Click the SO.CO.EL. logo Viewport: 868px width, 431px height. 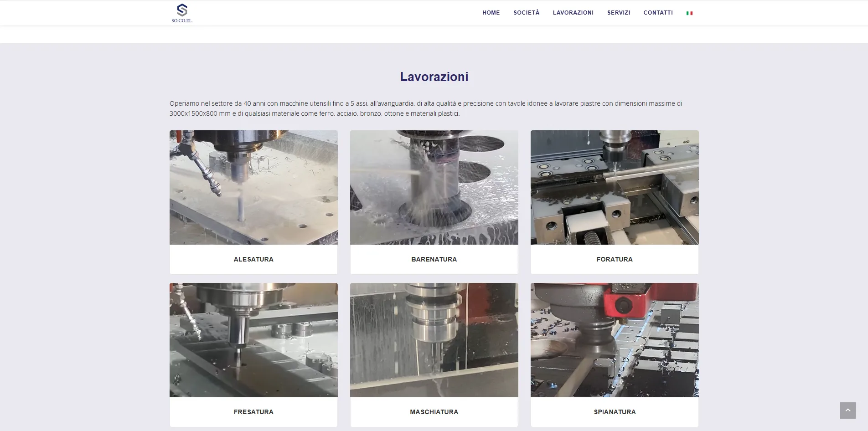[x=182, y=13]
